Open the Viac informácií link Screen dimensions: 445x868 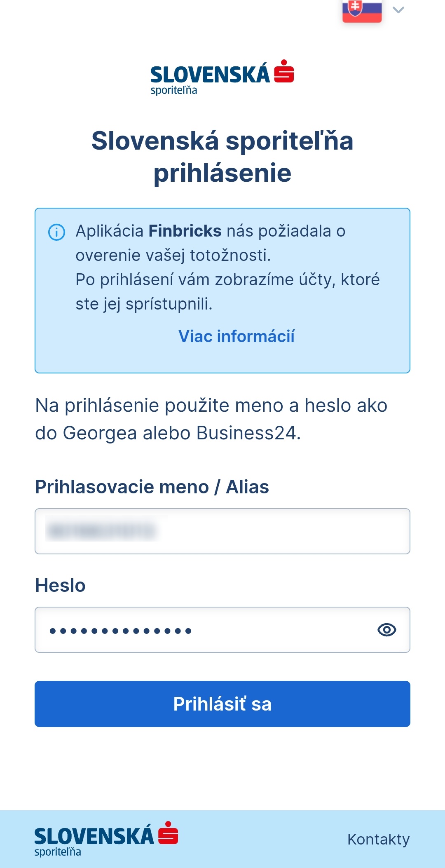(237, 336)
